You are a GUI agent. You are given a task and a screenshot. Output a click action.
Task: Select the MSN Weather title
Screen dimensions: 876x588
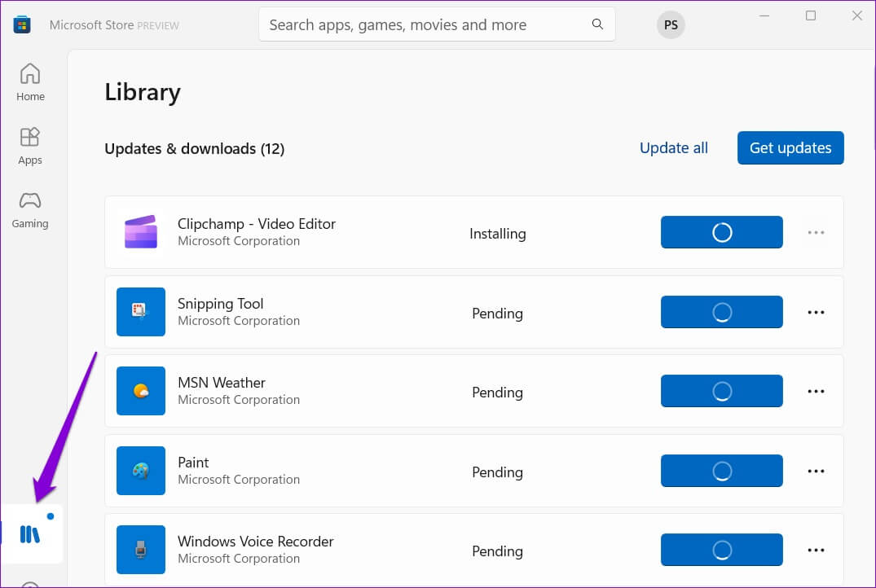pyautogui.click(x=221, y=383)
